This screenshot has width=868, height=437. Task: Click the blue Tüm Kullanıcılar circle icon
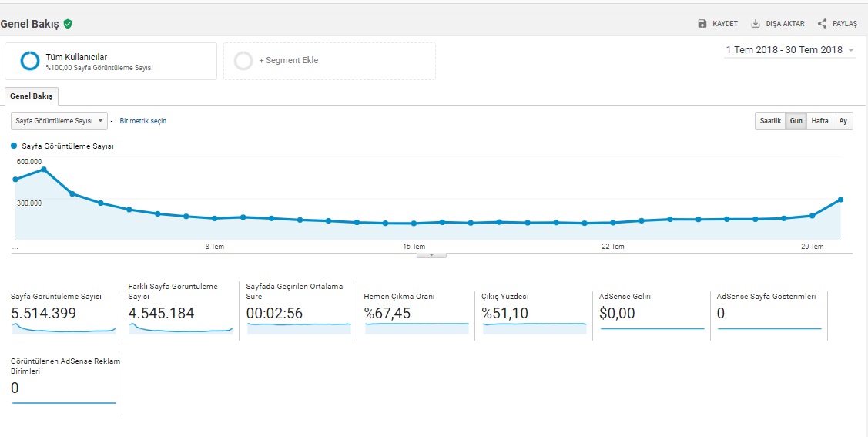click(x=30, y=61)
